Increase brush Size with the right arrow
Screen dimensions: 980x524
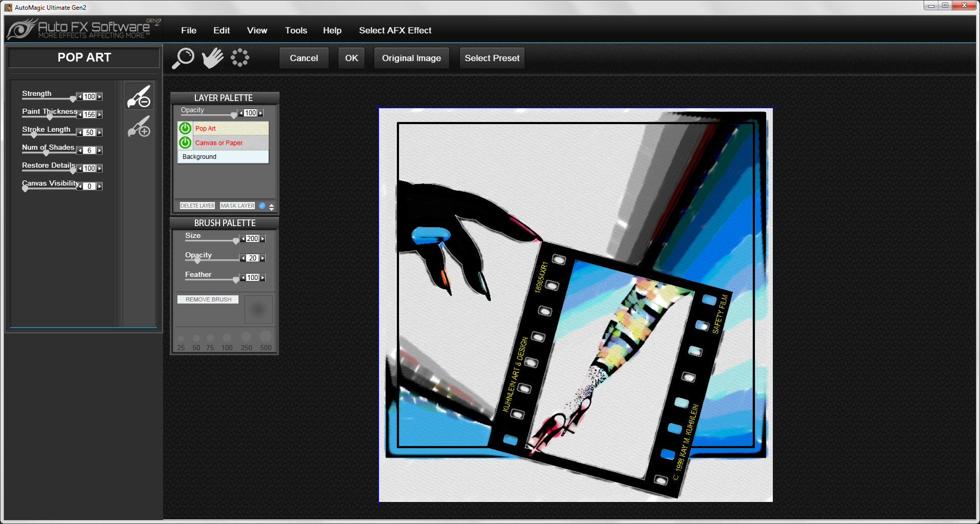click(x=263, y=238)
